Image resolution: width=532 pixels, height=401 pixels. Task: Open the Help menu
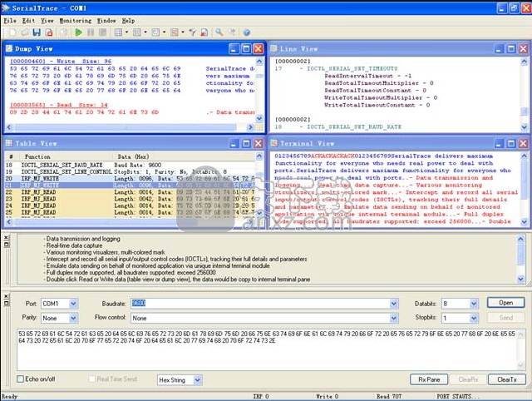(x=128, y=21)
